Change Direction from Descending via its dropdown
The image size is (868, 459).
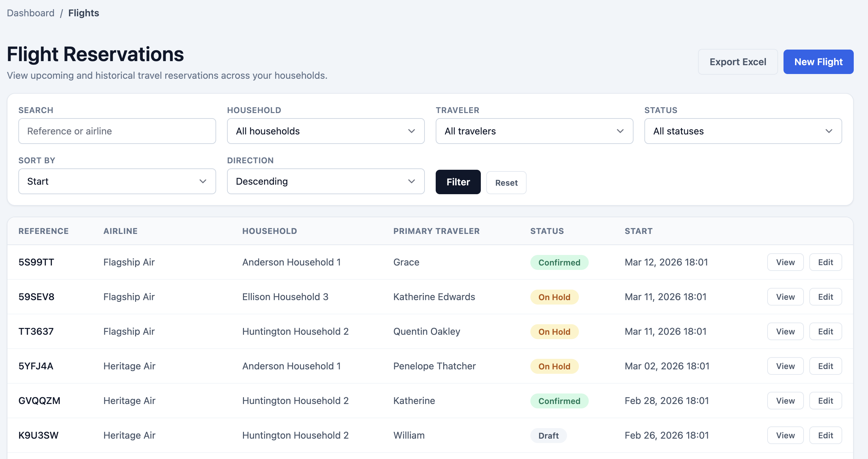click(x=325, y=181)
